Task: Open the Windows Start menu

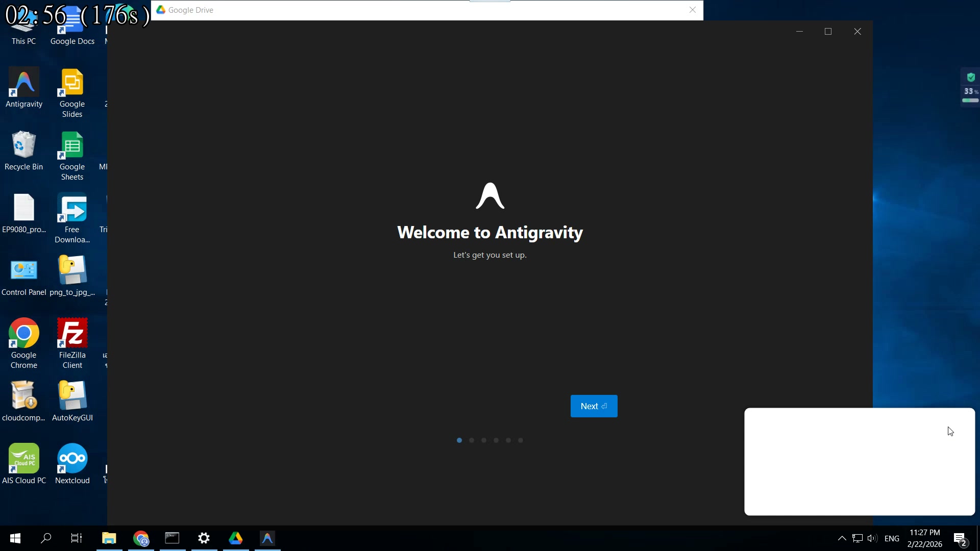Action: [x=15, y=538]
